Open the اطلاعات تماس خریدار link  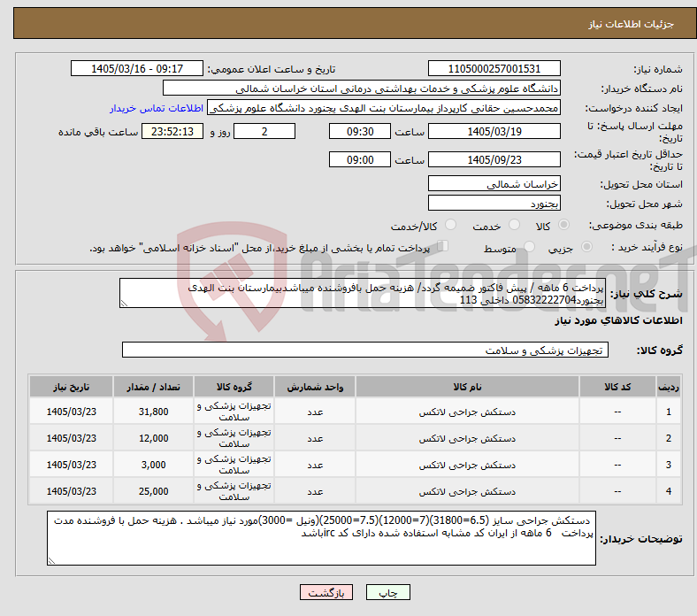157,108
